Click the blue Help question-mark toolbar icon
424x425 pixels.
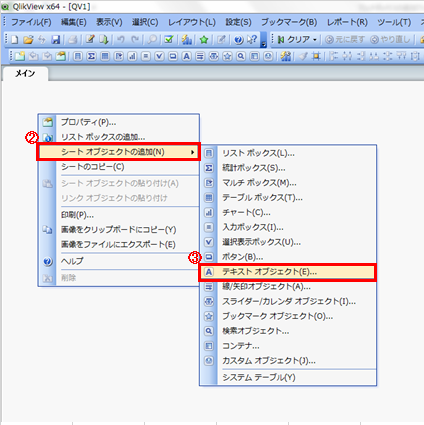pyautogui.click(x=238, y=40)
